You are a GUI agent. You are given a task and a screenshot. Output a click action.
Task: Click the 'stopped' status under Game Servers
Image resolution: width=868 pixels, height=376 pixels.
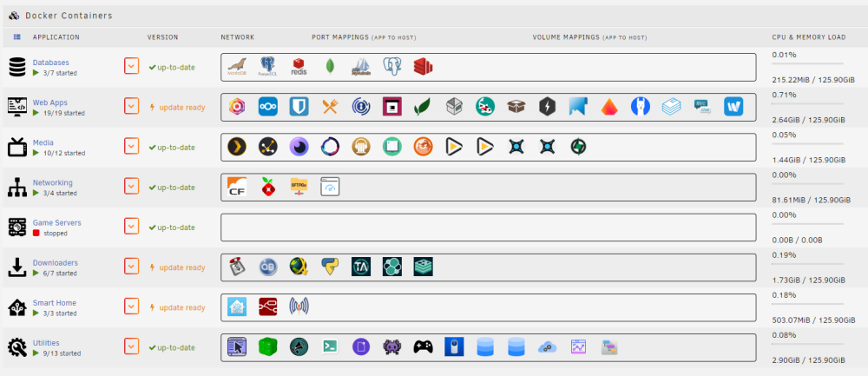[x=56, y=233]
